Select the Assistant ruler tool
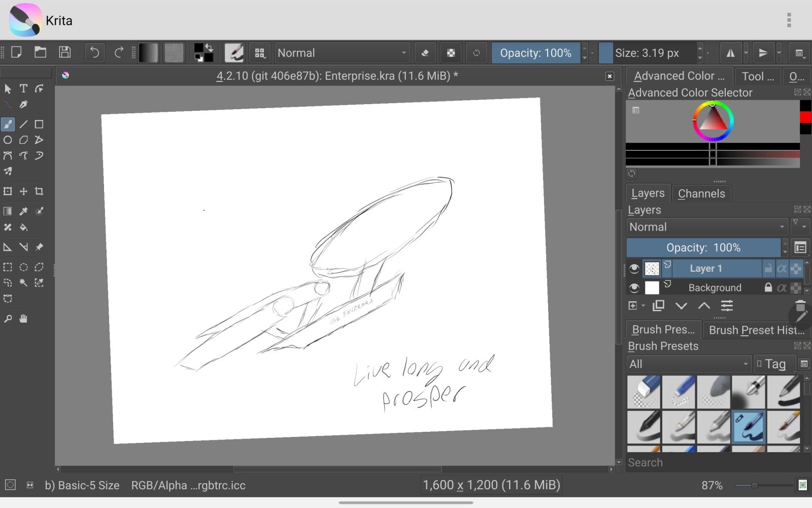This screenshot has width=812, height=508. (8, 247)
